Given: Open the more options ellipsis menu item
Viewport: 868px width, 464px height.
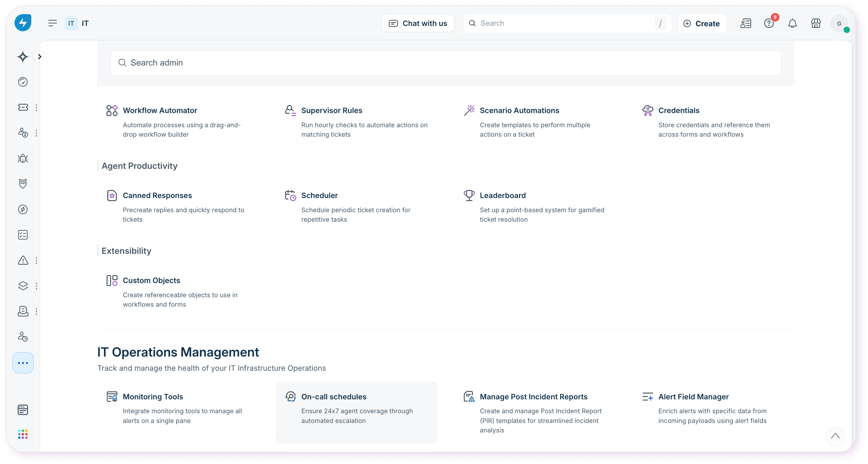Looking at the screenshot, I should tap(23, 363).
